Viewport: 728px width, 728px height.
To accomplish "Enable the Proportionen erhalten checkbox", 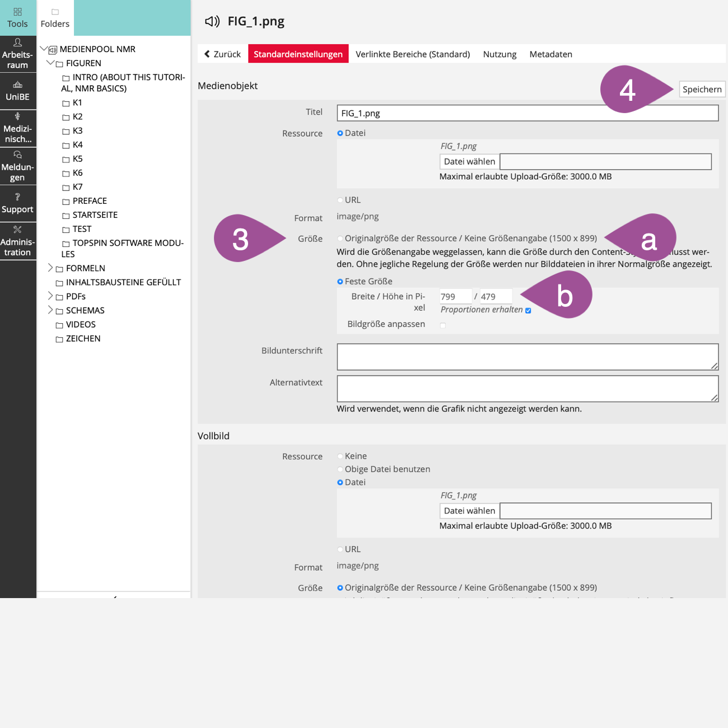I will tap(528, 310).
